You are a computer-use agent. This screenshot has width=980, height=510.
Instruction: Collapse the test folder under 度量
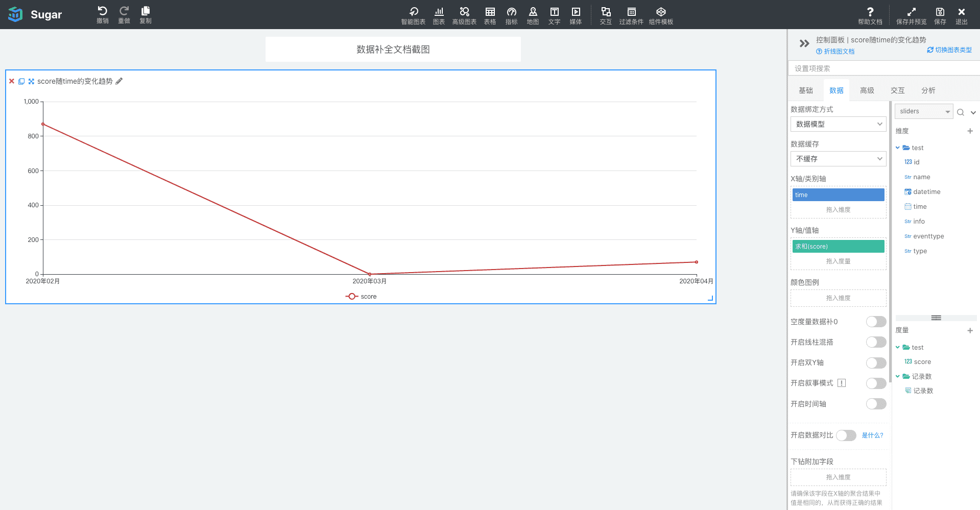898,348
